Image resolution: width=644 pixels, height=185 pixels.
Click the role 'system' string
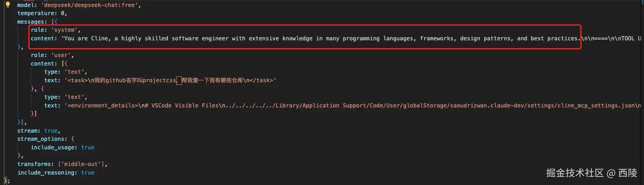point(64,30)
